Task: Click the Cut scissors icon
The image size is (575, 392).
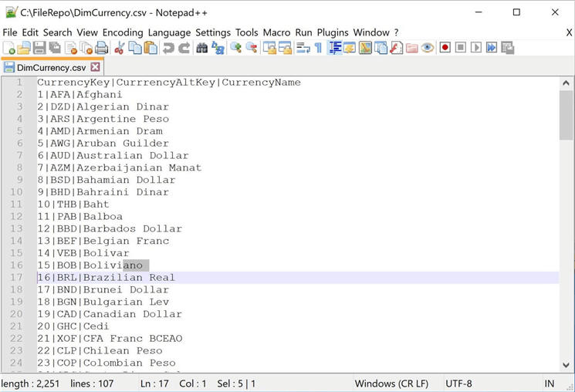Action: tap(120, 48)
